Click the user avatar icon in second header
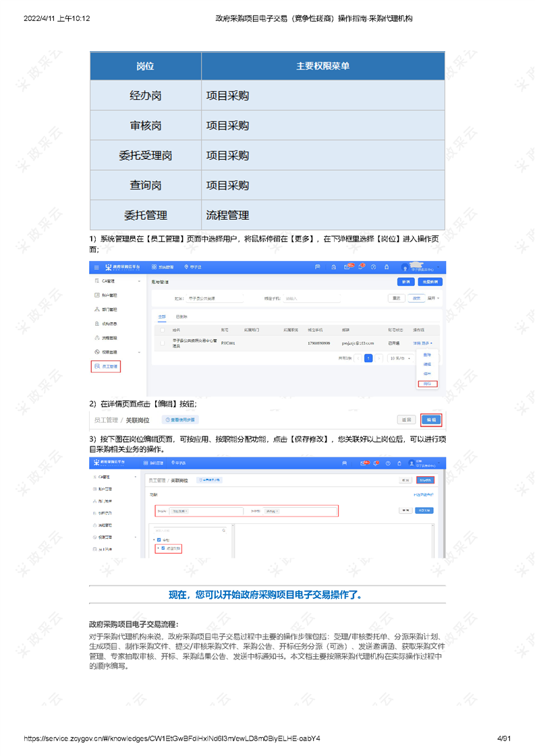 [411, 463]
